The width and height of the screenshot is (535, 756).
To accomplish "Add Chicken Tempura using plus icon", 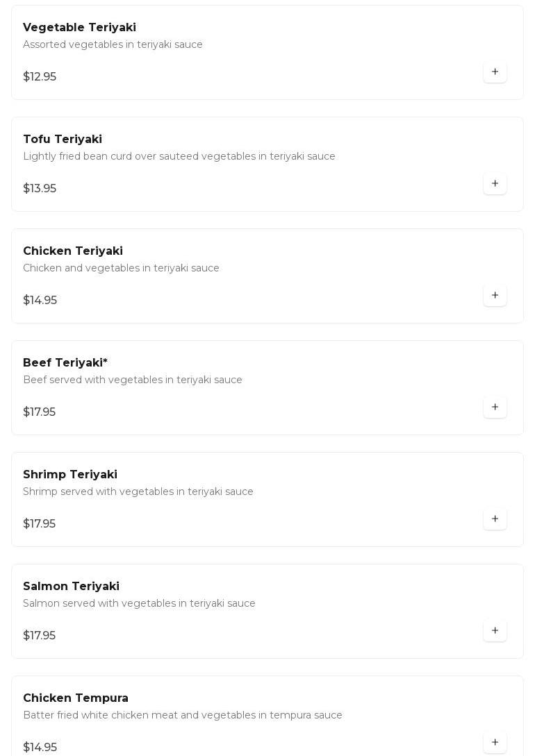I will pos(495,743).
